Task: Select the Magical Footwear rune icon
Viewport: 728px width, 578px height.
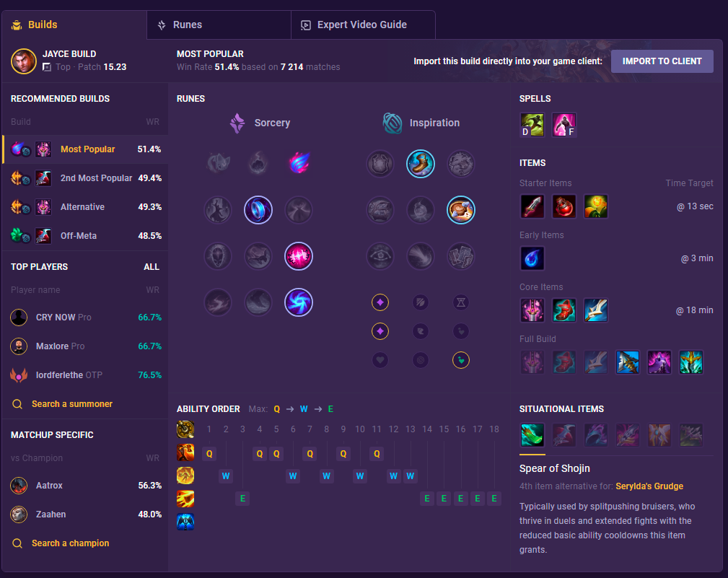Action: (421, 163)
